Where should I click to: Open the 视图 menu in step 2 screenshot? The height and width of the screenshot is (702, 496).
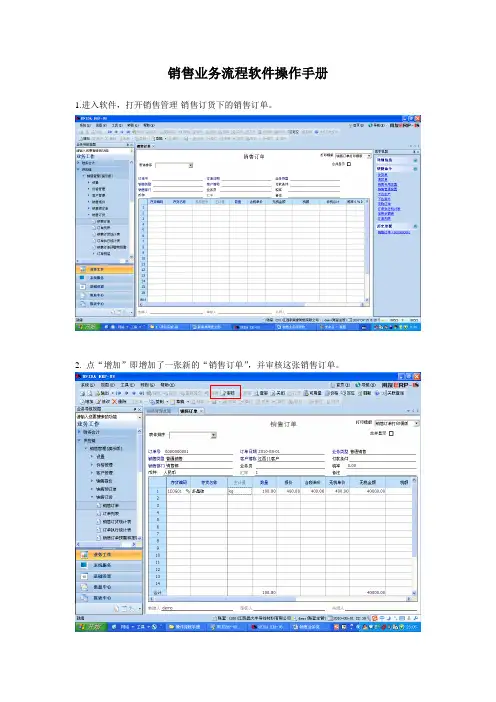(107, 385)
